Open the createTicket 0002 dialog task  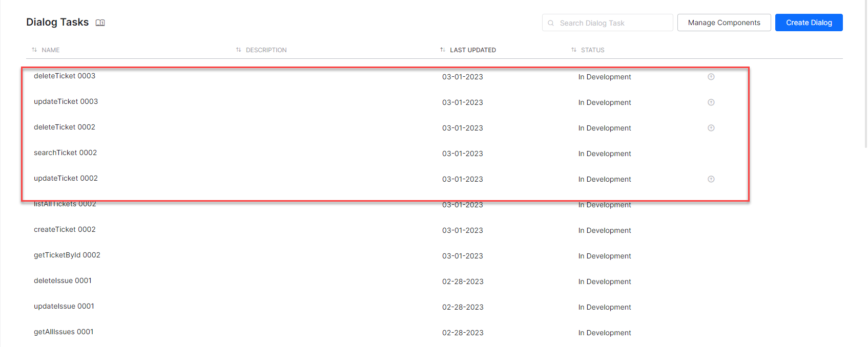click(x=65, y=229)
